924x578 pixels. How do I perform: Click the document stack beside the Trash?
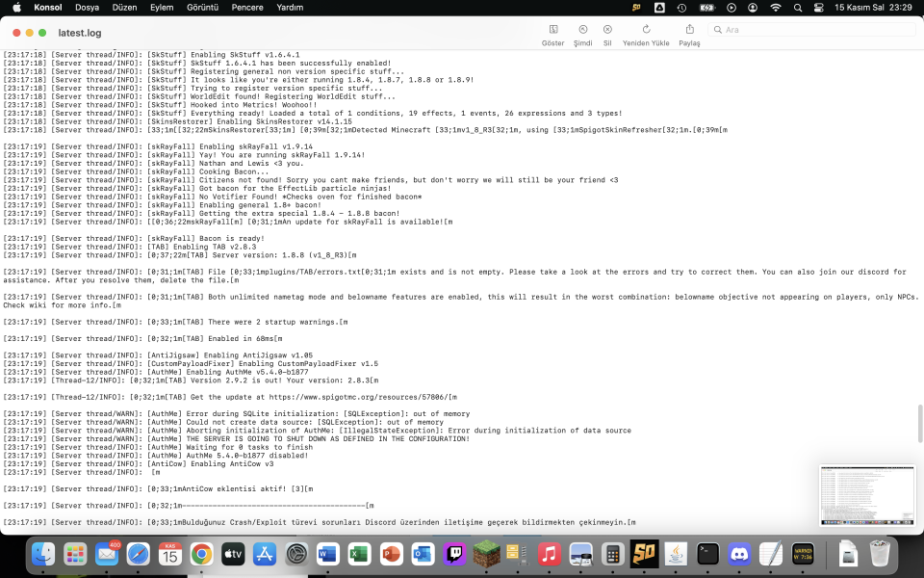pos(848,554)
